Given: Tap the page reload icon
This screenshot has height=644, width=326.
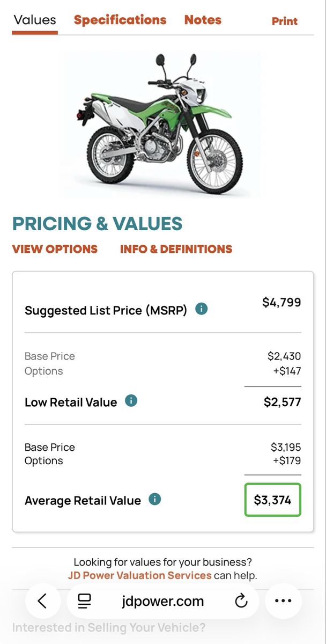Looking at the screenshot, I should pos(241,601).
